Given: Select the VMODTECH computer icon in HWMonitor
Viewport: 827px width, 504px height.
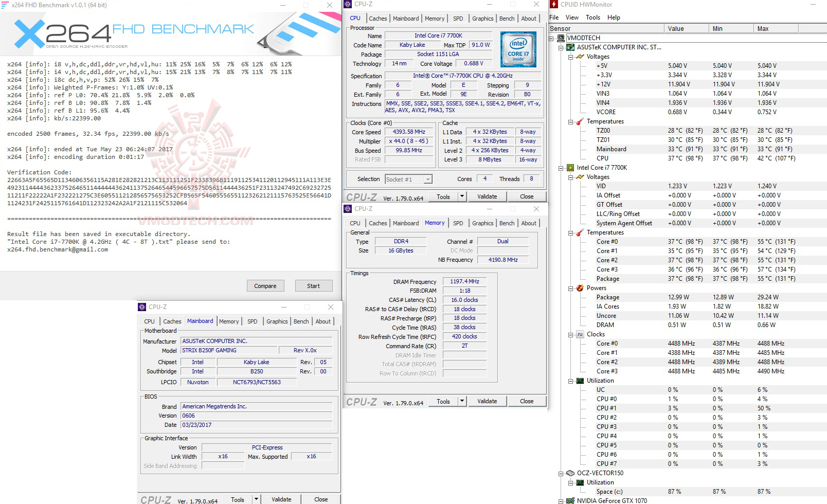Looking at the screenshot, I should [x=561, y=38].
